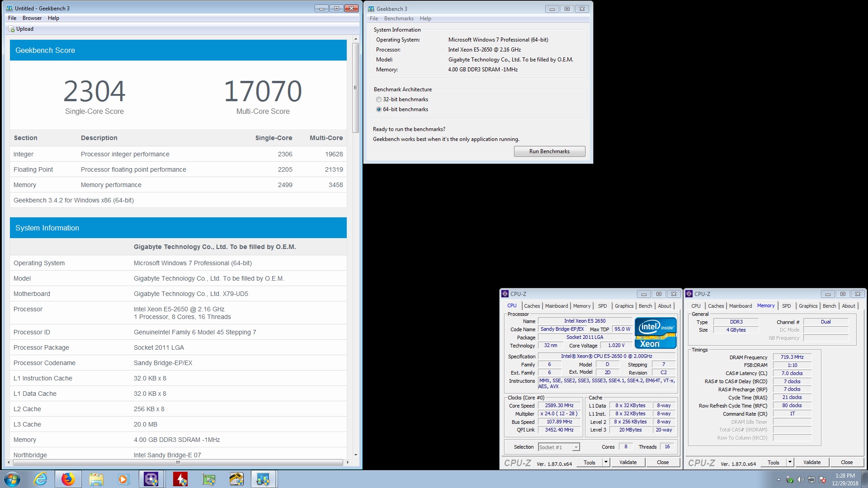Open the green graphics card taskbar app

pyautogui.click(x=208, y=479)
